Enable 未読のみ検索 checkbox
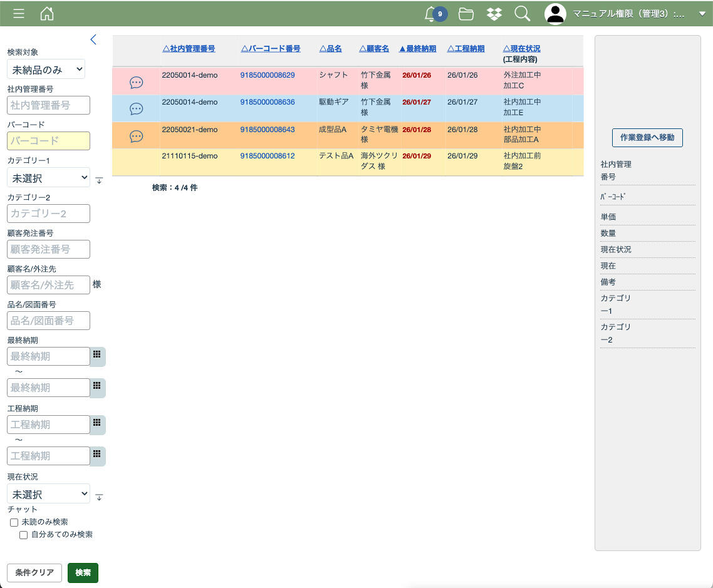Screen dimensions: 713x588 (14, 522)
